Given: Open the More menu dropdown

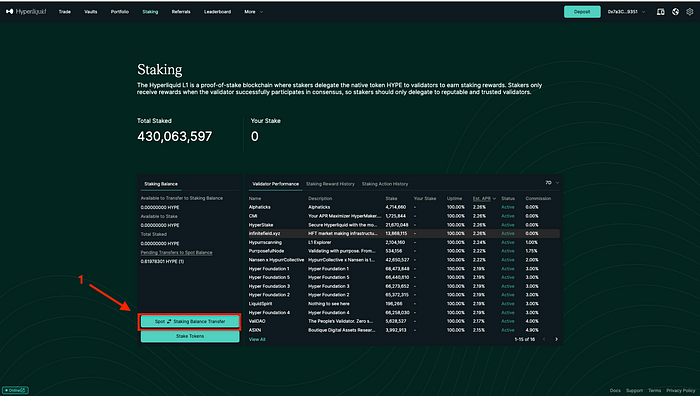Looking at the screenshot, I should tap(254, 12).
